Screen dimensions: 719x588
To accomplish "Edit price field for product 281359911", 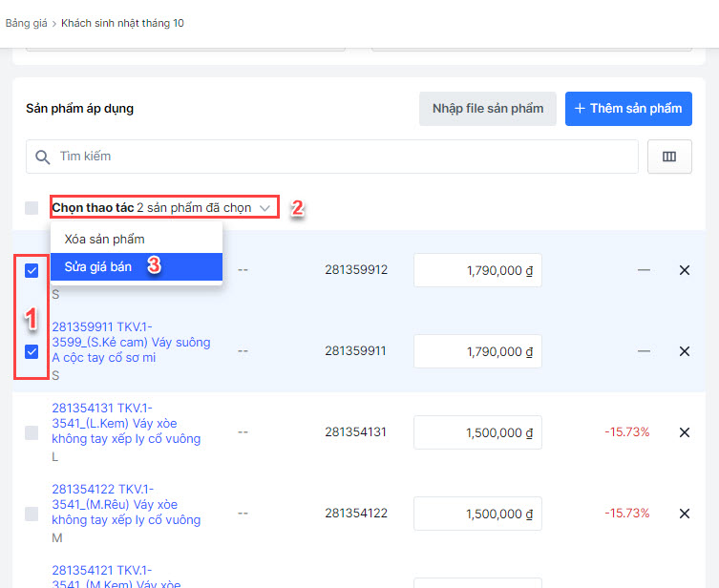I will (x=477, y=351).
